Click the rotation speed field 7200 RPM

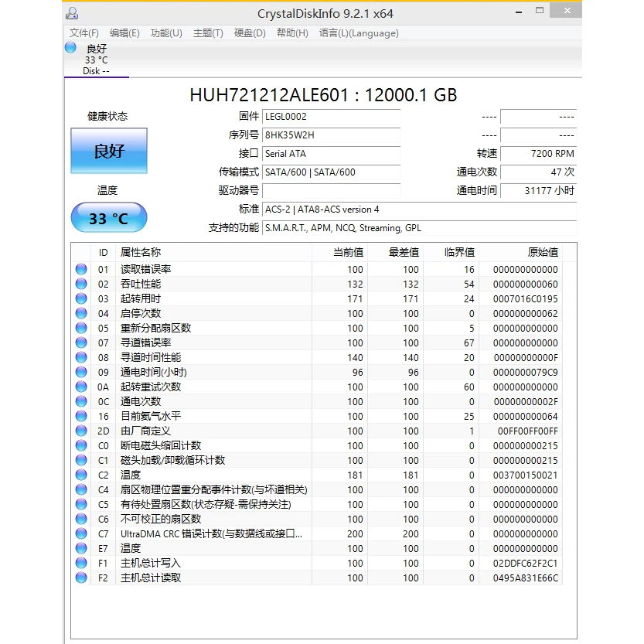[538, 154]
